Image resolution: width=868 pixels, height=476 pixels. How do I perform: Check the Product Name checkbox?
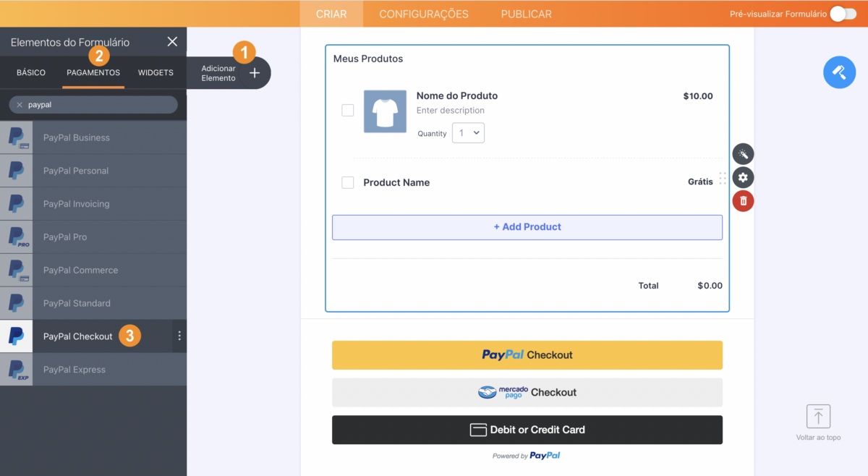coord(348,182)
